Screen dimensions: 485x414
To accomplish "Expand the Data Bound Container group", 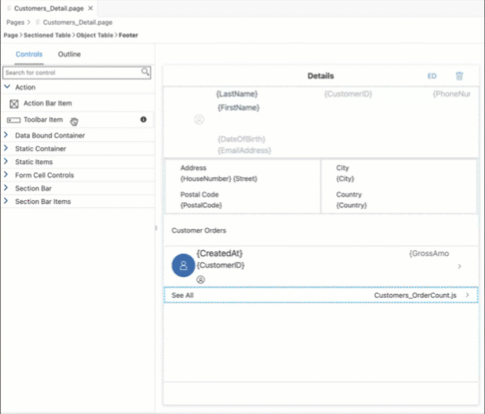I will [x=6, y=135].
